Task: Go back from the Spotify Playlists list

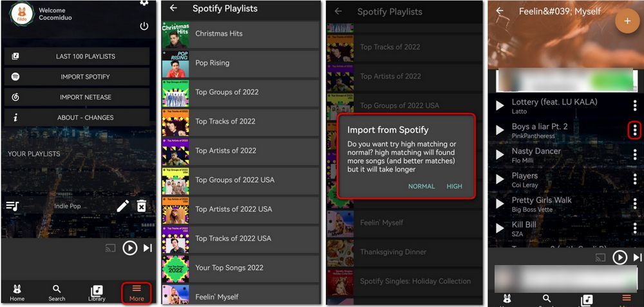Action: pyautogui.click(x=173, y=8)
